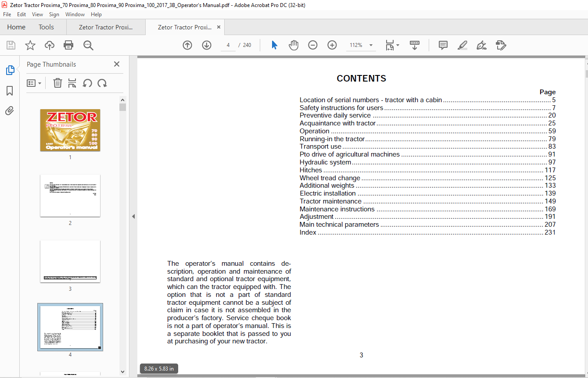Show the Page Thumbnails sidebar icon
Viewport: 588px width, 378px height.
10,70
